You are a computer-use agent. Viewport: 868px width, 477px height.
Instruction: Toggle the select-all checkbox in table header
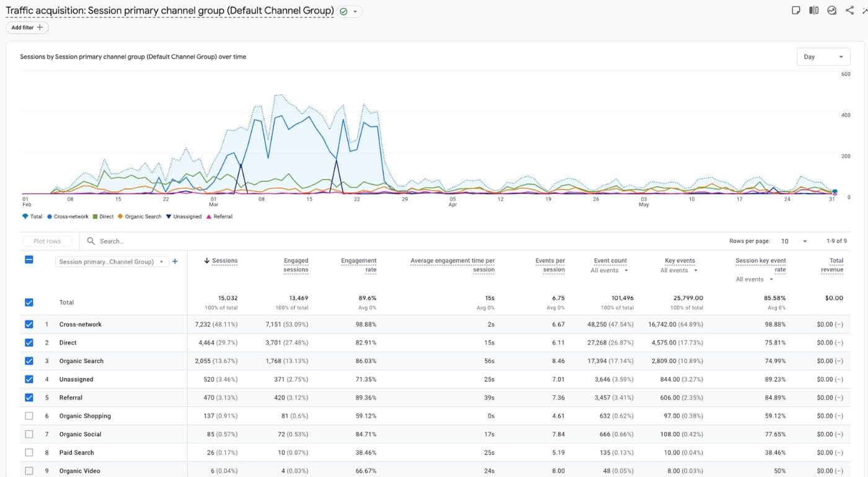pos(29,260)
